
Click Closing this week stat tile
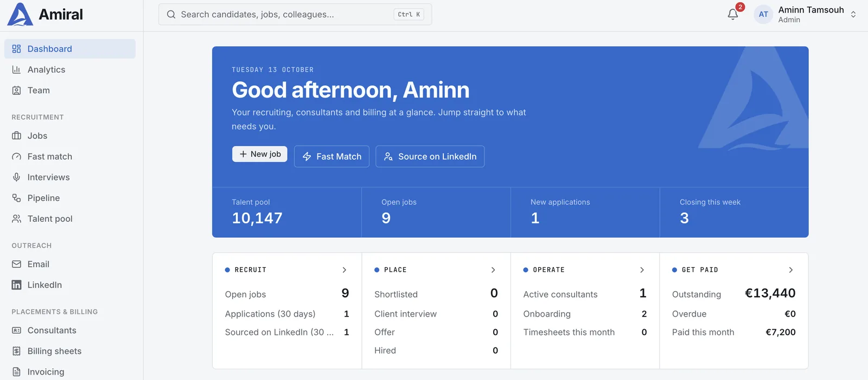click(x=735, y=212)
